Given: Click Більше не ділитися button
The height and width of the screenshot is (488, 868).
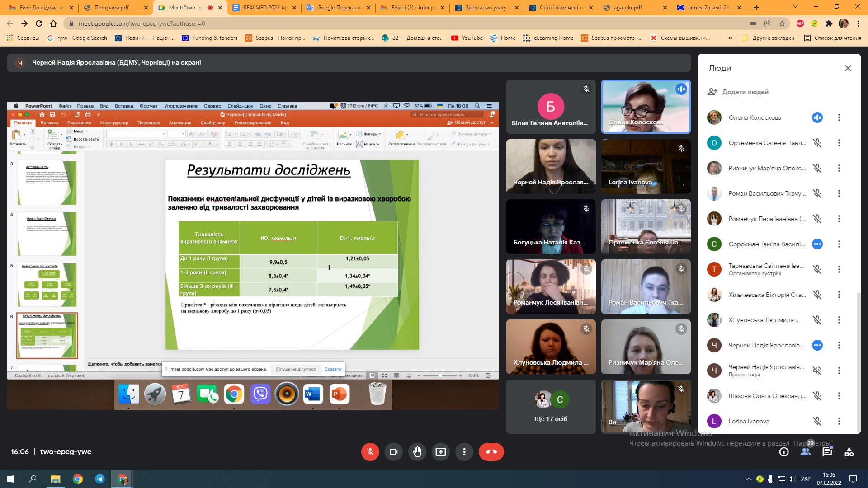Looking at the screenshot, I should tap(296, 369).
